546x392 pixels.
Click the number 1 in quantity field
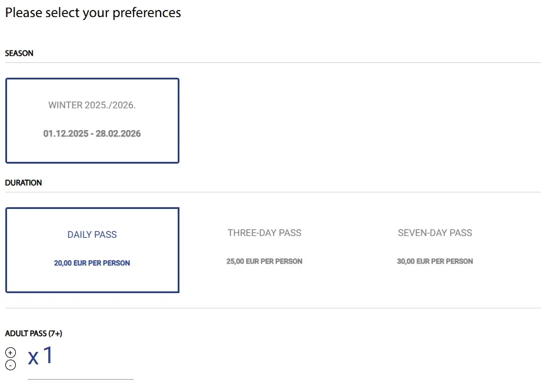point(48,355)
